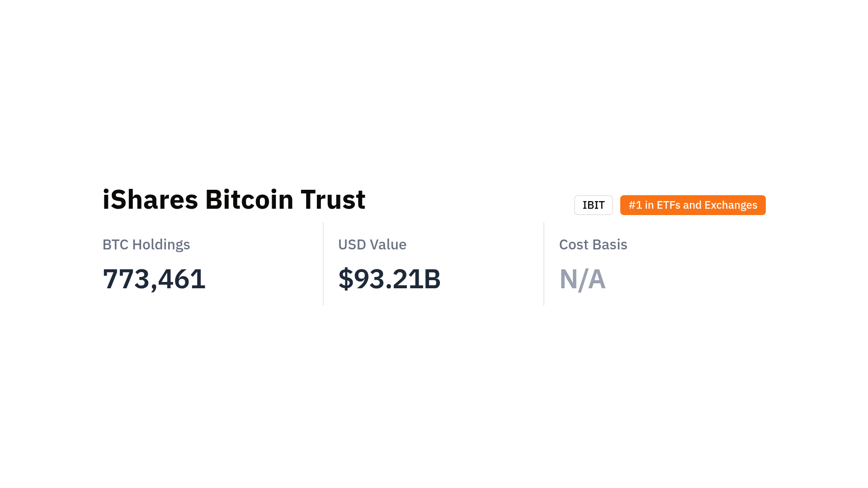Click the word Basis in the third column label

(x=610, y=244)
